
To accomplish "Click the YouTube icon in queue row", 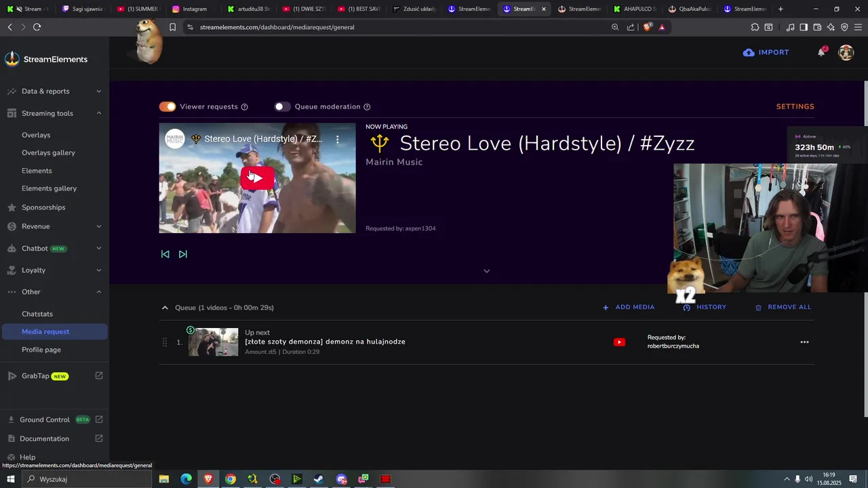I will pyautogui.click(x=619, y=342).
